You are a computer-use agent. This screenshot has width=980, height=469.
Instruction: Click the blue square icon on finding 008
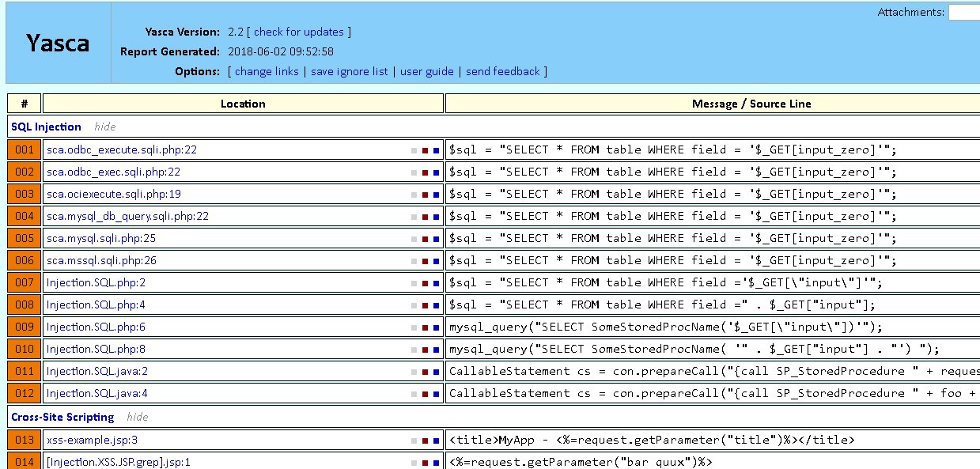[437, 304]
